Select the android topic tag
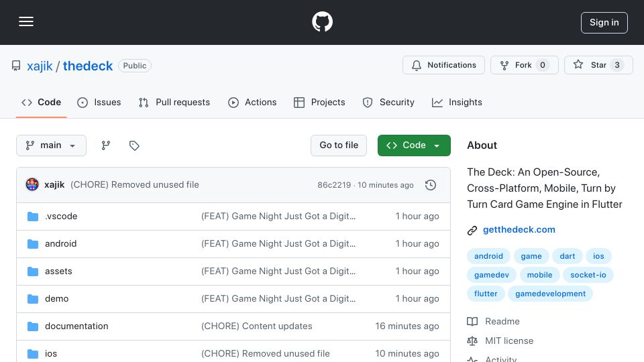644x362 pixels. click(x=488, y=256)
